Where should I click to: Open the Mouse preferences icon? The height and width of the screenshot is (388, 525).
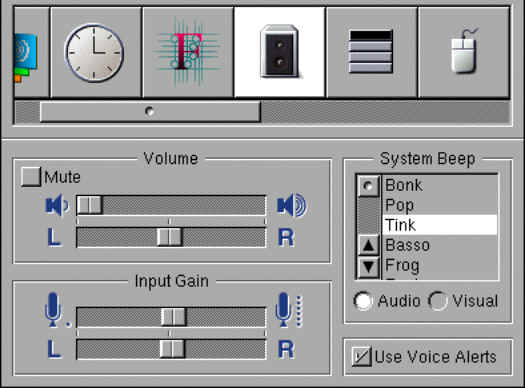coord(464,52)
